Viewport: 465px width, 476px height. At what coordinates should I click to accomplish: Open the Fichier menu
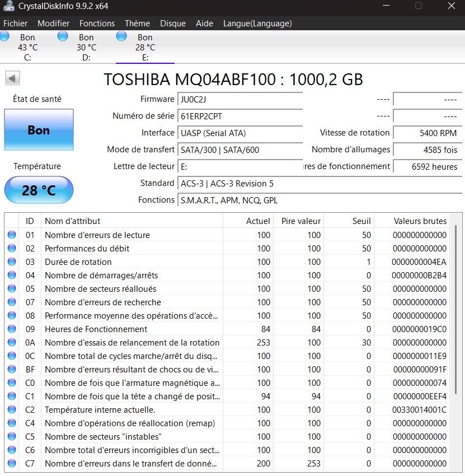16,24
